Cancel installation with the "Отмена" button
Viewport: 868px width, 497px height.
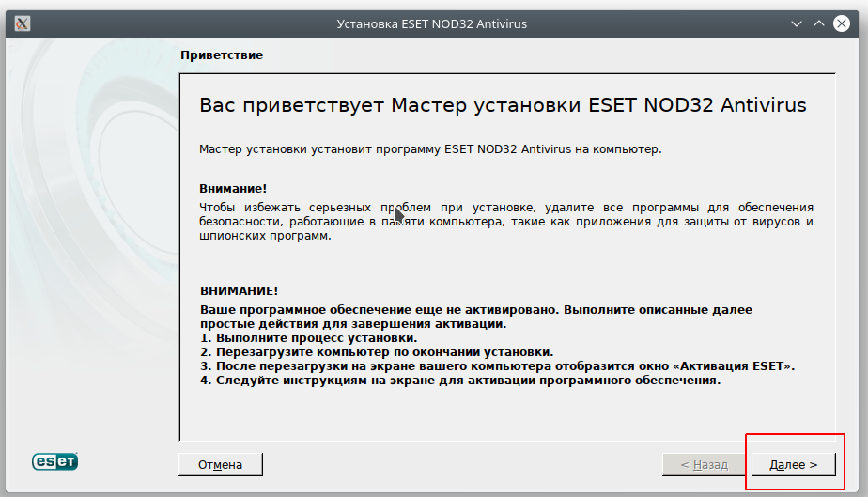point(220,465)
